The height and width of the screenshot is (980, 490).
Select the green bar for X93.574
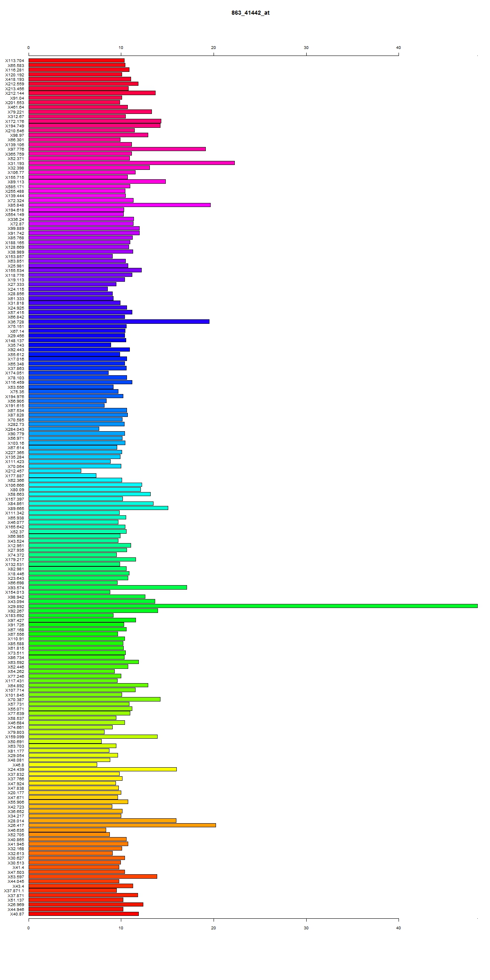click(x=108, y=587)
